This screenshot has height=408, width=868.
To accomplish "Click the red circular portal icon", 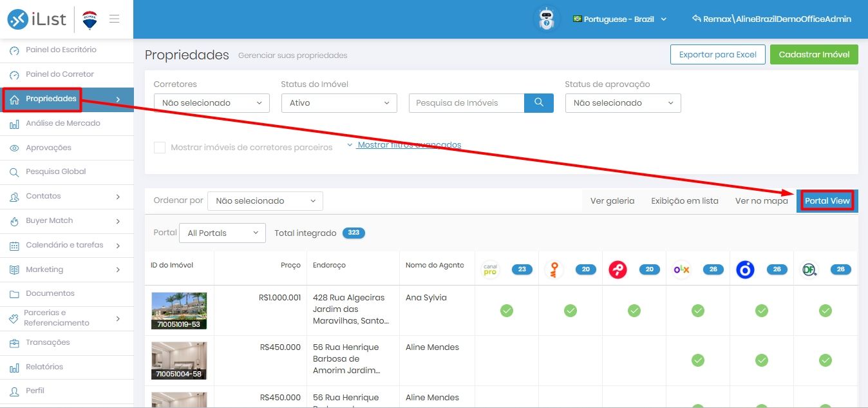I will click(618, 269).
